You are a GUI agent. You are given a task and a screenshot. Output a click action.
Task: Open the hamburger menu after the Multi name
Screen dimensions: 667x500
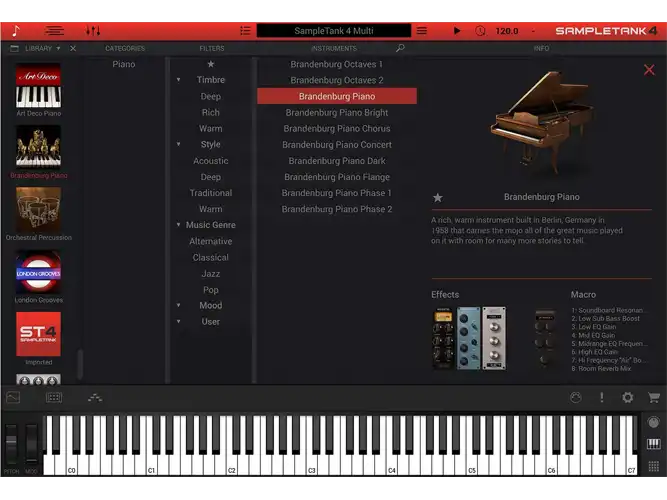[422, 31]
